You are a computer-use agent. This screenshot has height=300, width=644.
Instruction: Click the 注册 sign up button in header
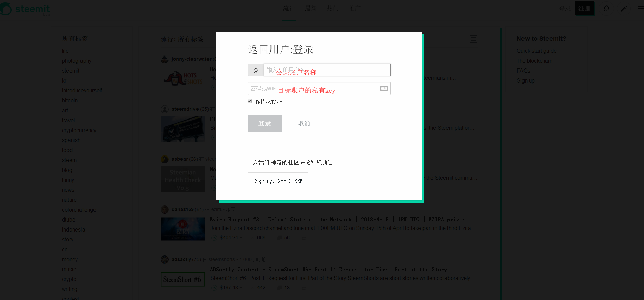(585, 9)
